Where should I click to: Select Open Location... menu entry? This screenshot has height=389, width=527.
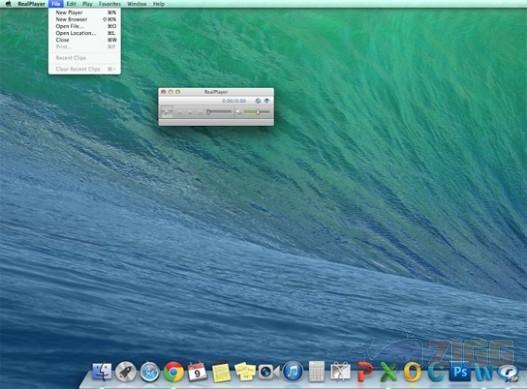[84, 33]
